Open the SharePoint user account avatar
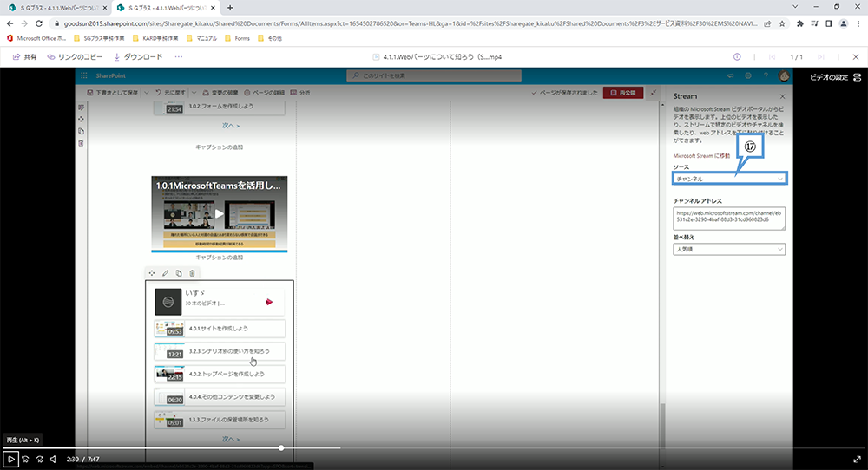The width and height of the screenshot is (868, 470). [784, 75]
